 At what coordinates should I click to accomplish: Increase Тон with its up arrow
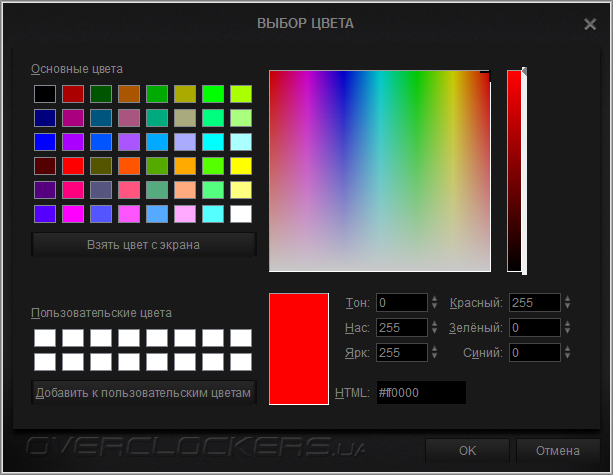point(434,298)
